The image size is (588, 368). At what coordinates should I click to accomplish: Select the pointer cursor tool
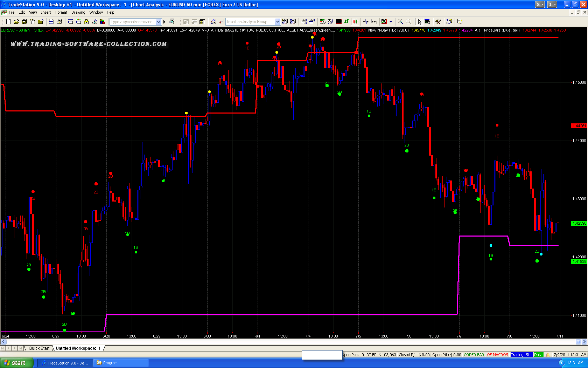pyautogui.click(x=419, y=22)
